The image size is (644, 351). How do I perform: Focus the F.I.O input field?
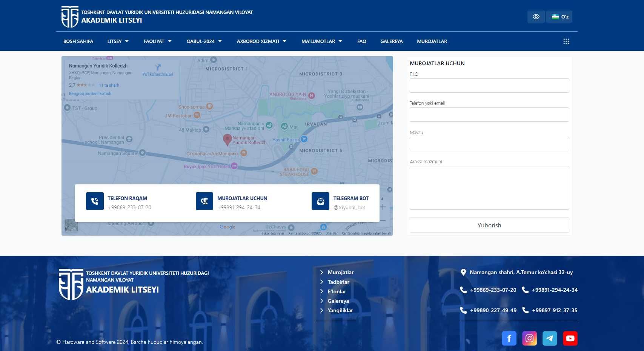(x=489, y=86)
